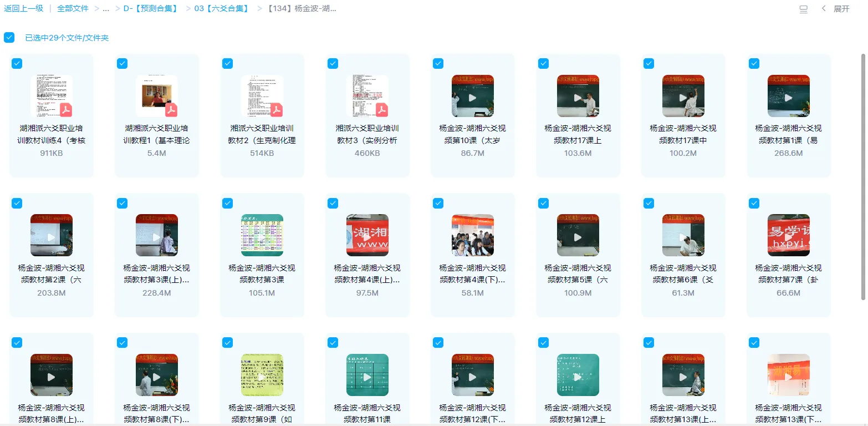Screen dimensions: 868x426
Task: Click the 返回上一级 link
Action: tap(24, 8)
